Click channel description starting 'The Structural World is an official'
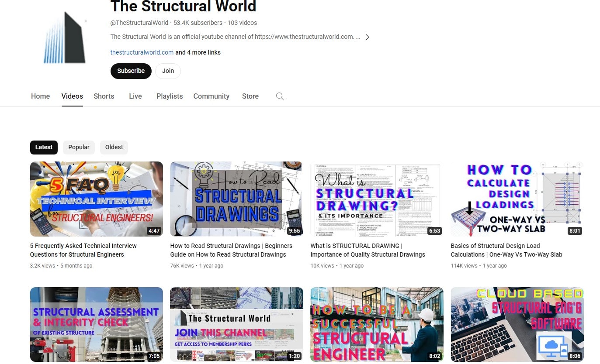Viewport: 600px width, 364px height. pos(235,37)
